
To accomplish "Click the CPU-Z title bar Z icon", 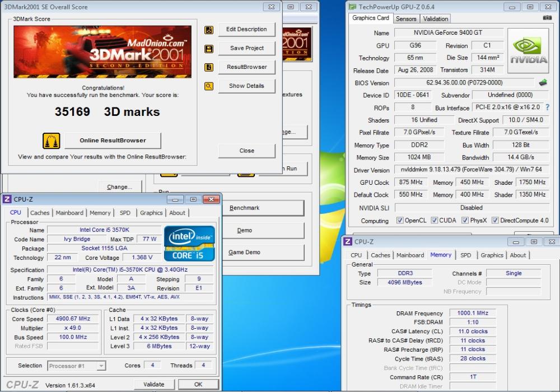I will pyautogui.click(x=7, y=199).
